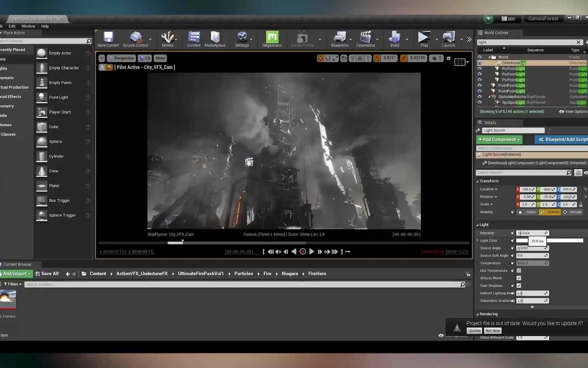The width and height of the screenshot is (588, 368).
Task: Open Source Control from the toolbar
Action: [x=135, y=39]
